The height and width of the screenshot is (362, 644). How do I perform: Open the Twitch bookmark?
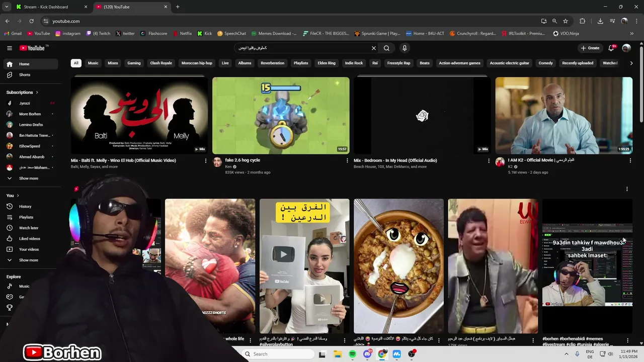[x=99, y=34]
